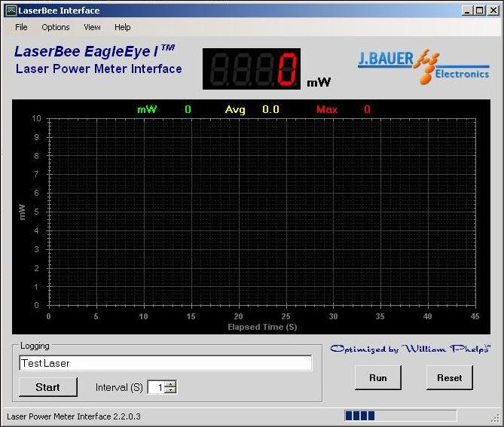The image size is (504, 427).
Task: Open the View menu
Action: [x=92, y=27]
